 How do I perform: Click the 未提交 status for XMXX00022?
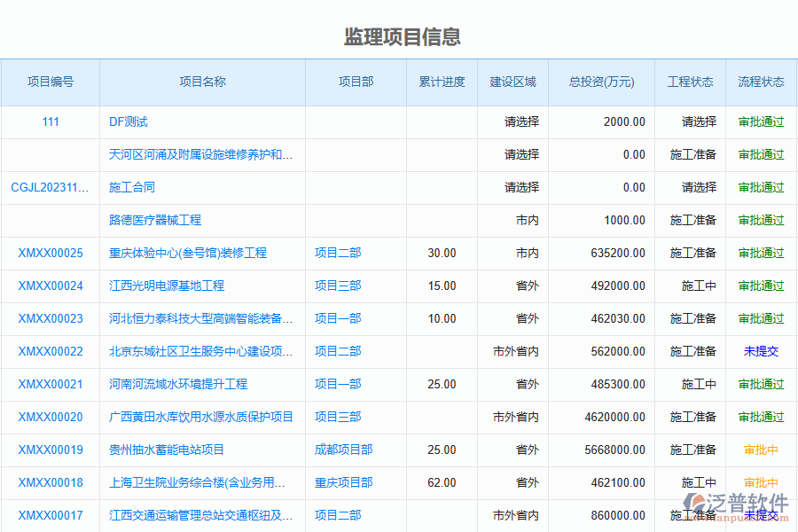[x=761, y=352]
